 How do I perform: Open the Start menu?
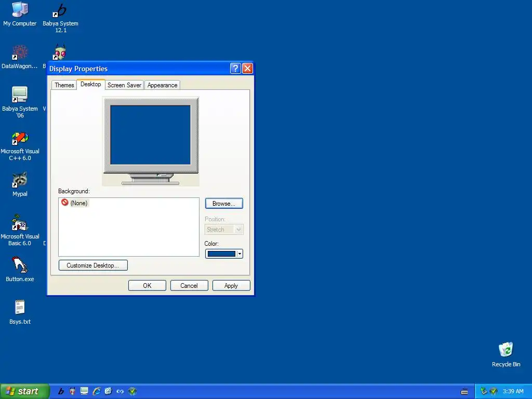(x=24, y=391)
